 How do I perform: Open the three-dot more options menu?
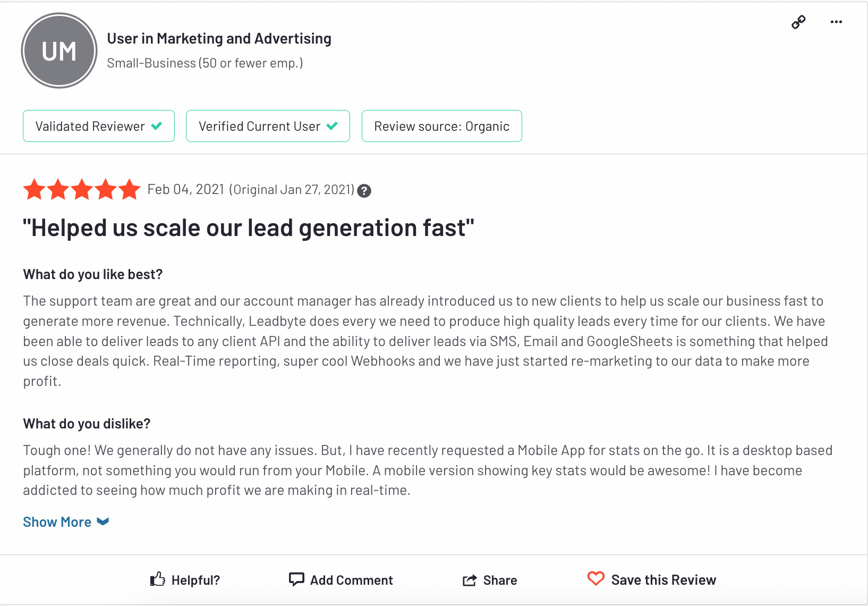click(836, 22)
